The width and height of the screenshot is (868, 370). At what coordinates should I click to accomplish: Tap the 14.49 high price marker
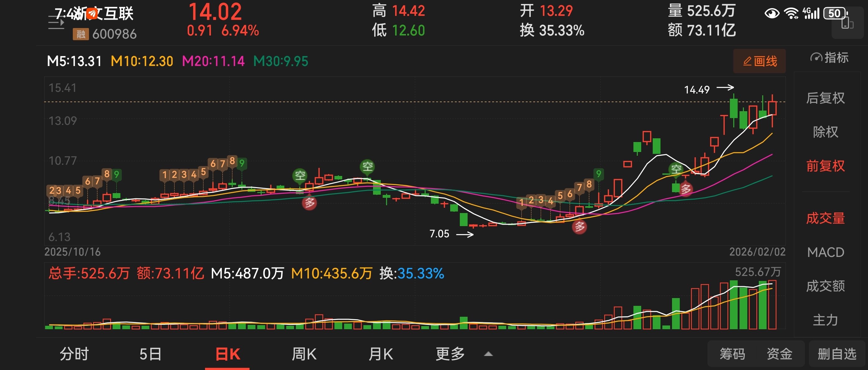[x=697, y=90]
